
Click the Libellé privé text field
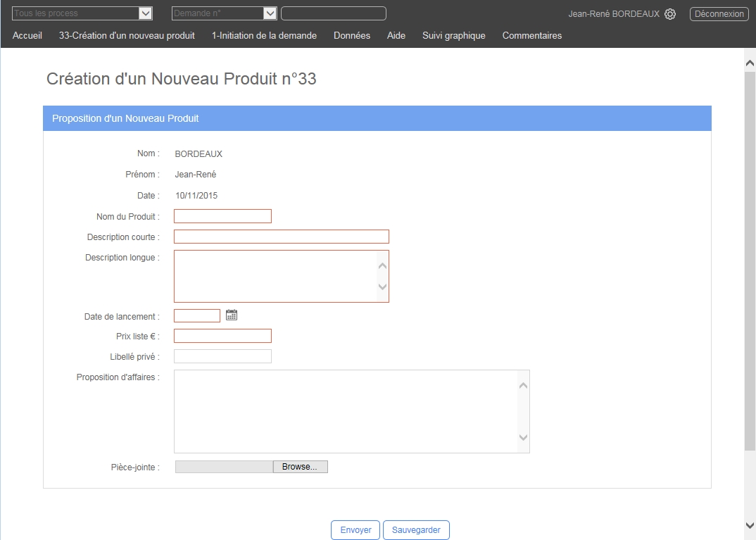tap(222, 356)
